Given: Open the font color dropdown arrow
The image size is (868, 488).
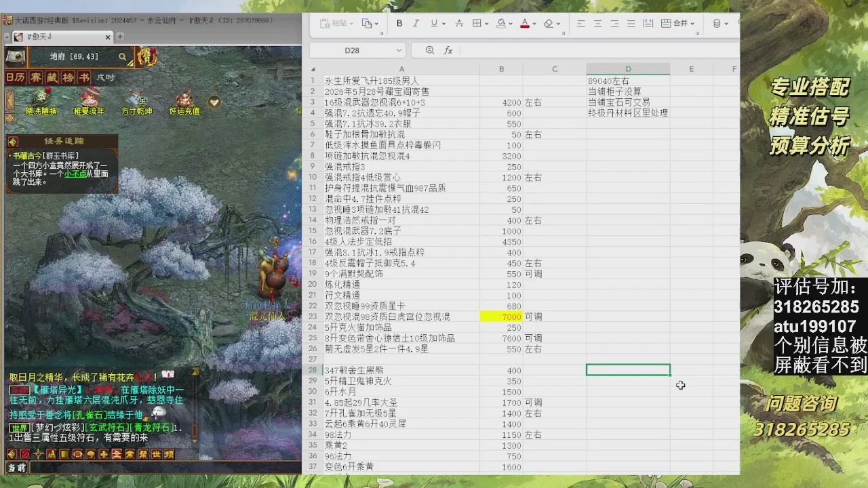Looking at the screenshot, I should point(534,24).
